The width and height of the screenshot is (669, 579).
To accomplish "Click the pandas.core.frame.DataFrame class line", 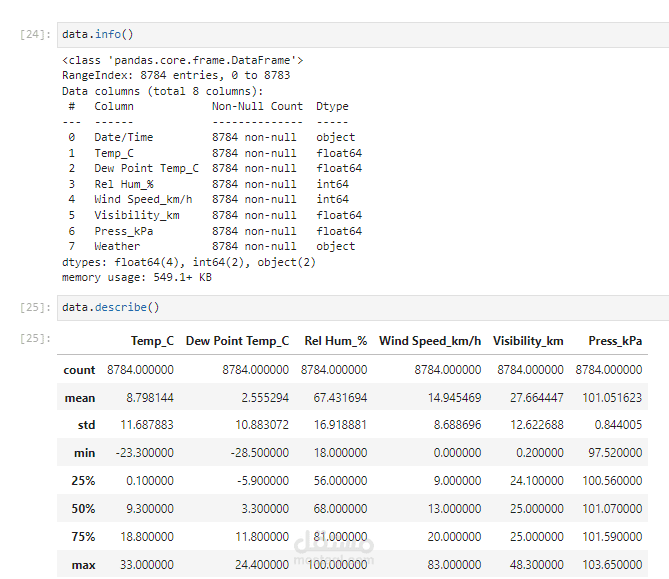I will (x=183, y=61).
